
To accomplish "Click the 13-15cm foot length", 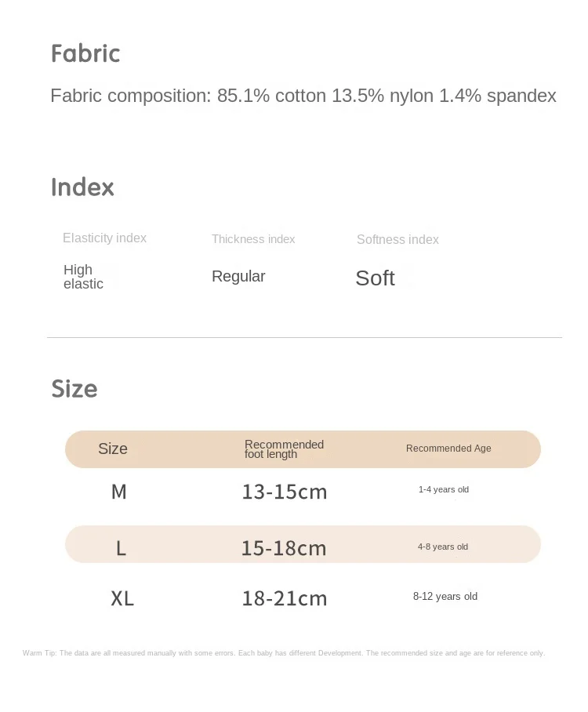I will pos(284,492).
